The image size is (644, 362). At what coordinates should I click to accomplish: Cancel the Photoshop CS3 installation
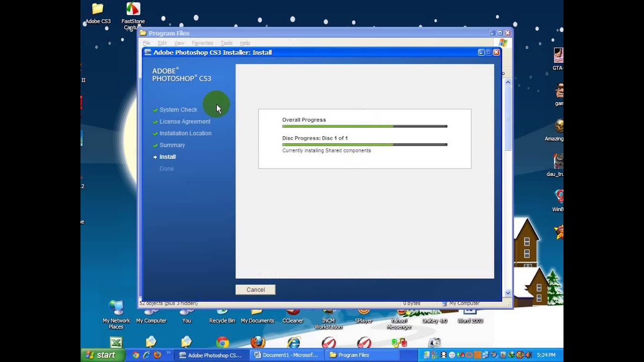coord(256,290)
